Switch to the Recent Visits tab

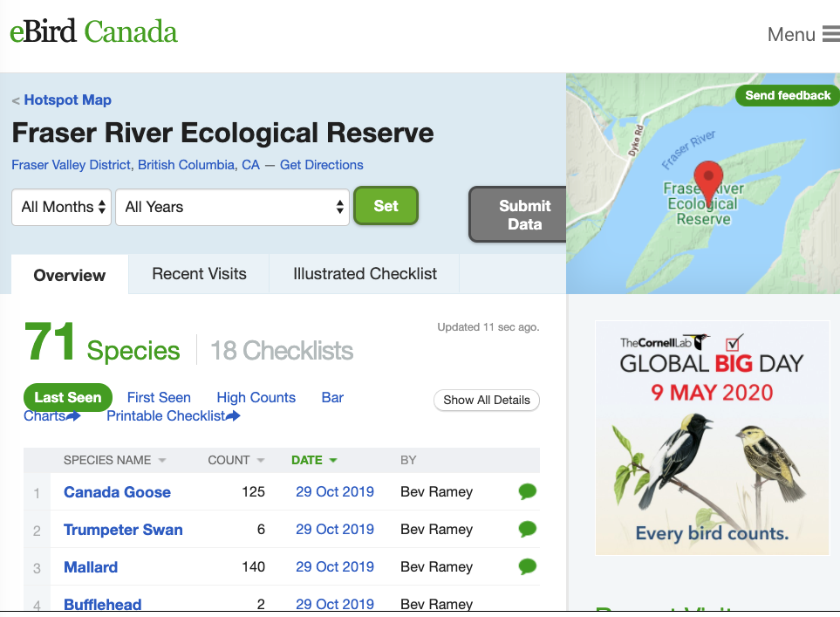198,274
